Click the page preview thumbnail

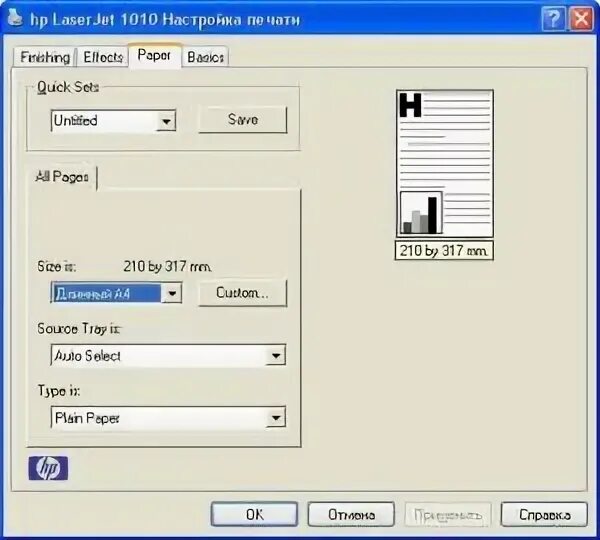(x=445, y=163)
